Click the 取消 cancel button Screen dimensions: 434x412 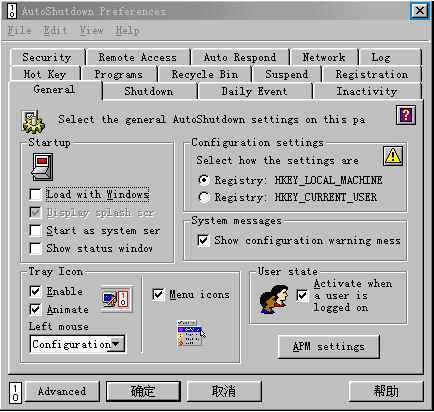click(x=224, y=391)
